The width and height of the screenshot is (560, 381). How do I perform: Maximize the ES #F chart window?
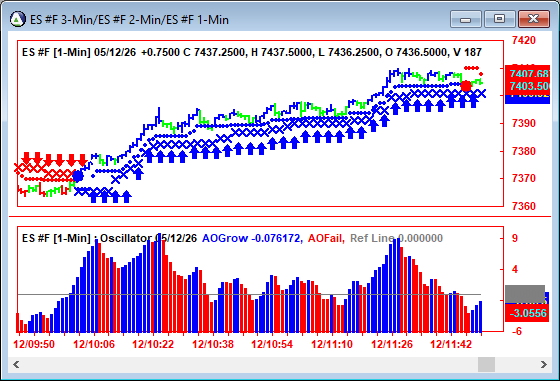pyautogui.click(x=499, y=19)
